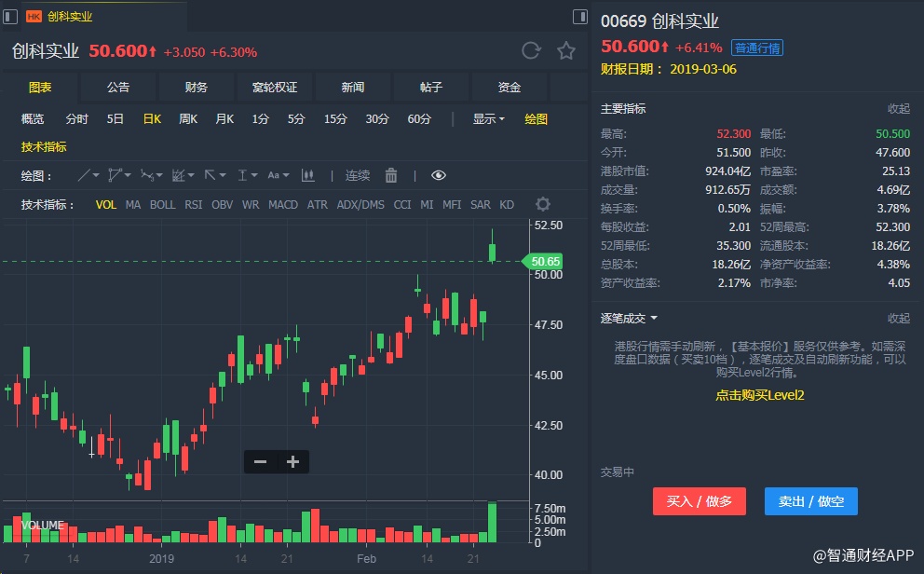
Task: Click the 卖出 / 做空 sell button
Action: click(811, 501)
